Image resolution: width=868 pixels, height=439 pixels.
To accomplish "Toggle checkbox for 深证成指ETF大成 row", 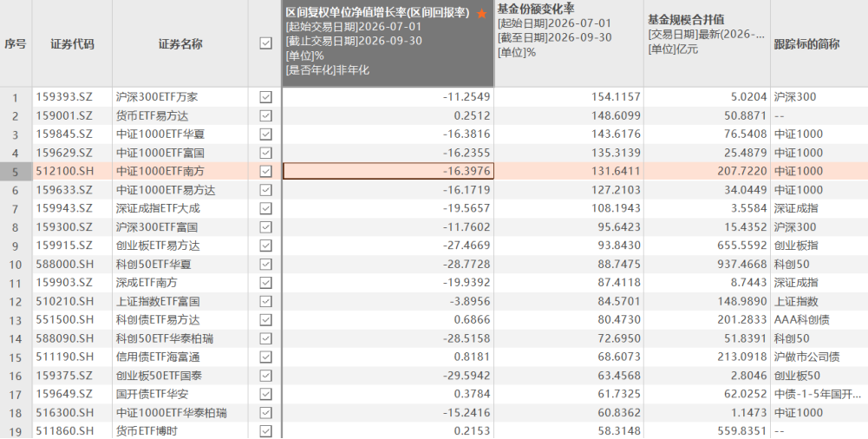I will (x=265, y=208).
